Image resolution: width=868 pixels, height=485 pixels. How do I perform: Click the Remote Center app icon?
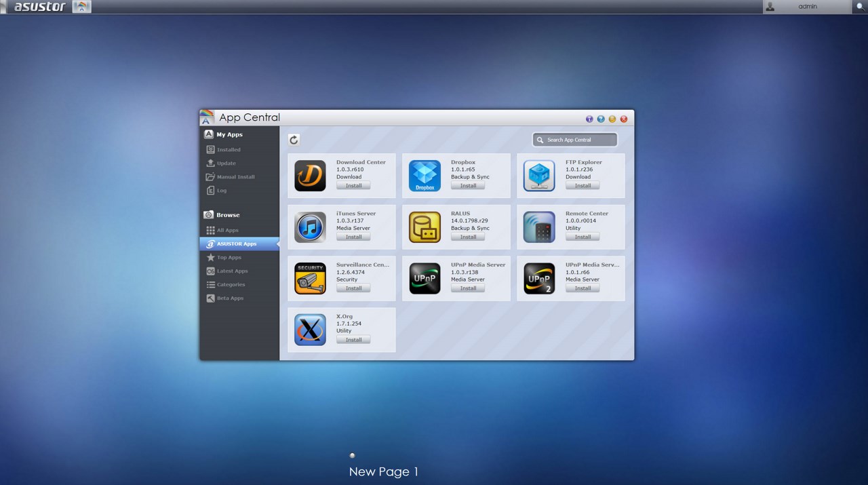(x=539, y=227)
